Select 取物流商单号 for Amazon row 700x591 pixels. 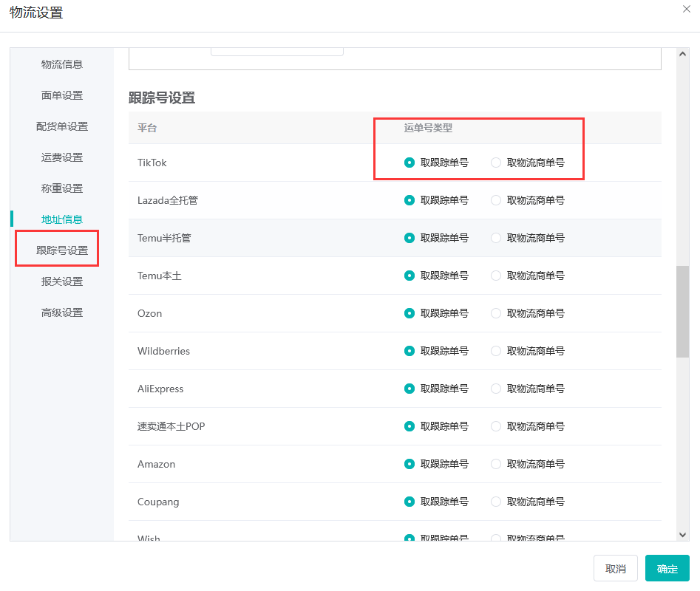pyautogui.click(x=496, y=464)
